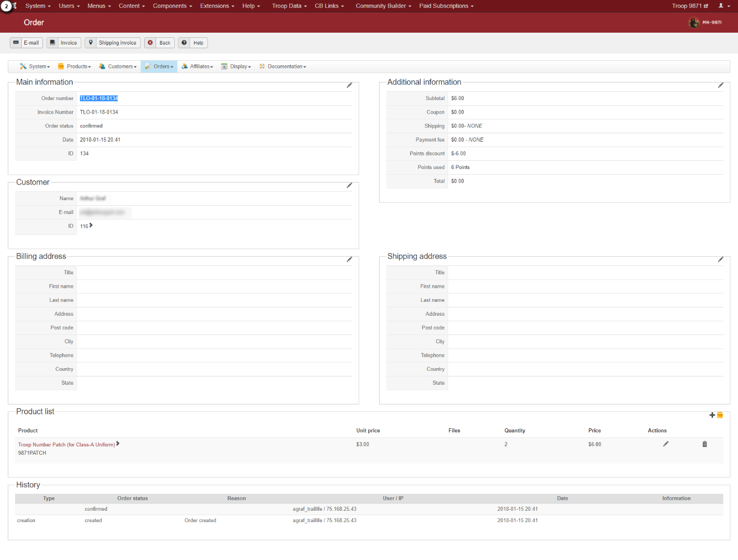The width and height of the screenshot is (738, 560).
Task: Edit Main information with pencil icon
Action: pos(349,86)
